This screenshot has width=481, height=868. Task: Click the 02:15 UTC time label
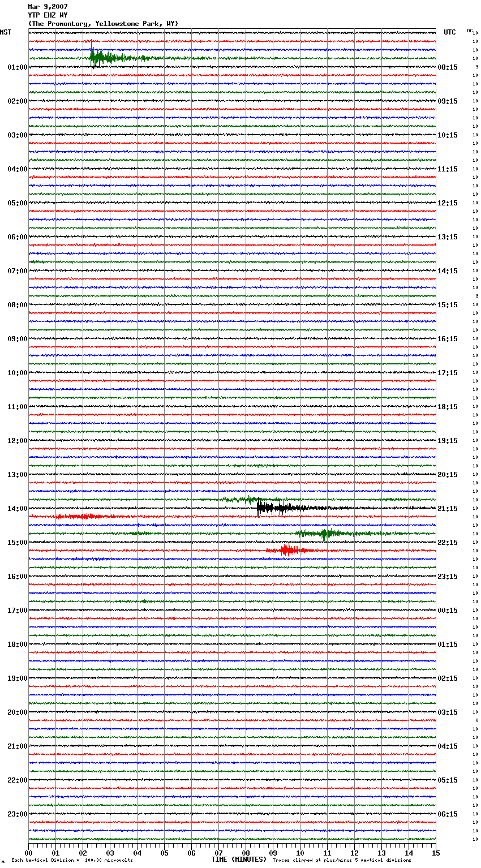tap(448, 678)
